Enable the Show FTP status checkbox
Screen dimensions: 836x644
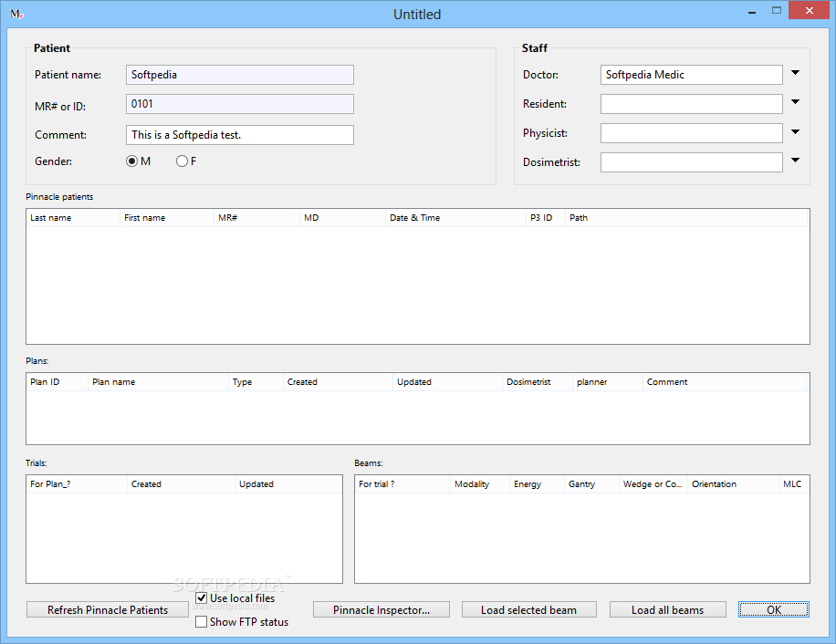point(201,621)
